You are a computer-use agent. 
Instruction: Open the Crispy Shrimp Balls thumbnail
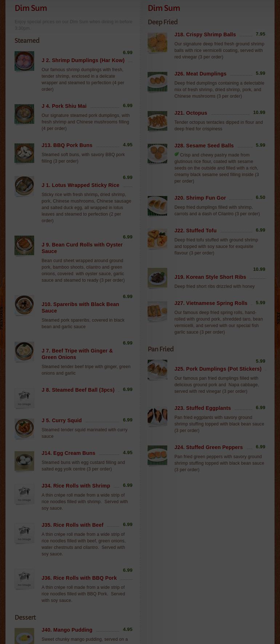(157, 42)
